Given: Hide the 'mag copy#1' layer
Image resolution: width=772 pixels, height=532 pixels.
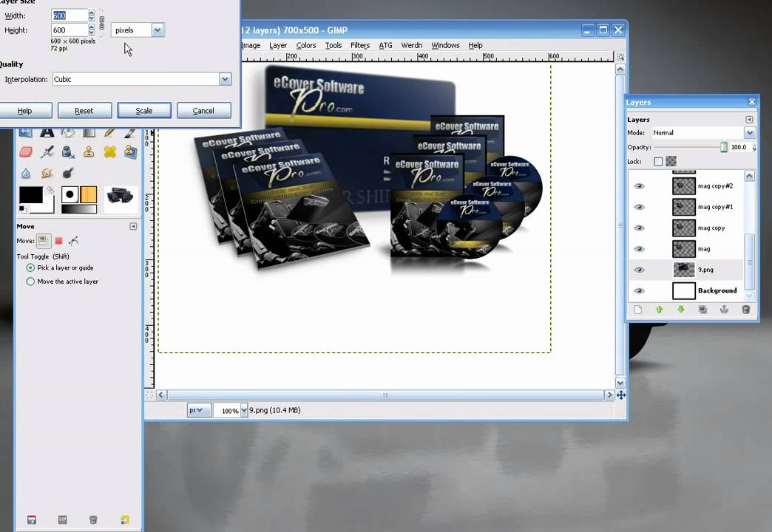Looking at the screenshot, I should pos(639,207).
